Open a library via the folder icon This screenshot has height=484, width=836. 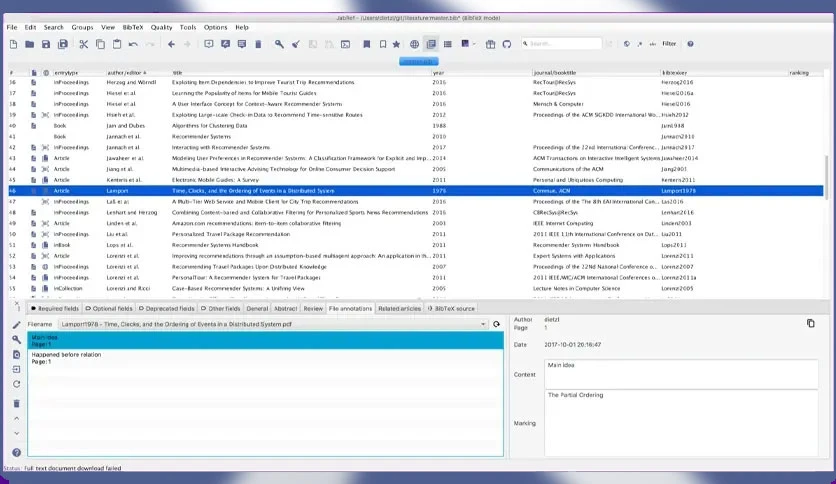click(x=29, y=44)
